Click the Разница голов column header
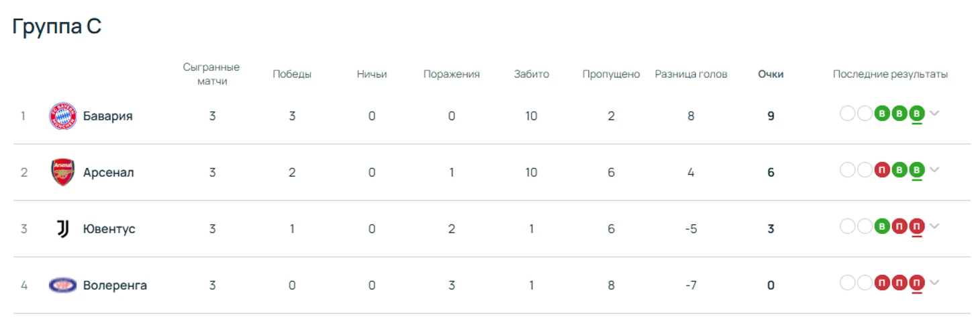The width and height of the screenshot is (980, 332). coord(691,74)
